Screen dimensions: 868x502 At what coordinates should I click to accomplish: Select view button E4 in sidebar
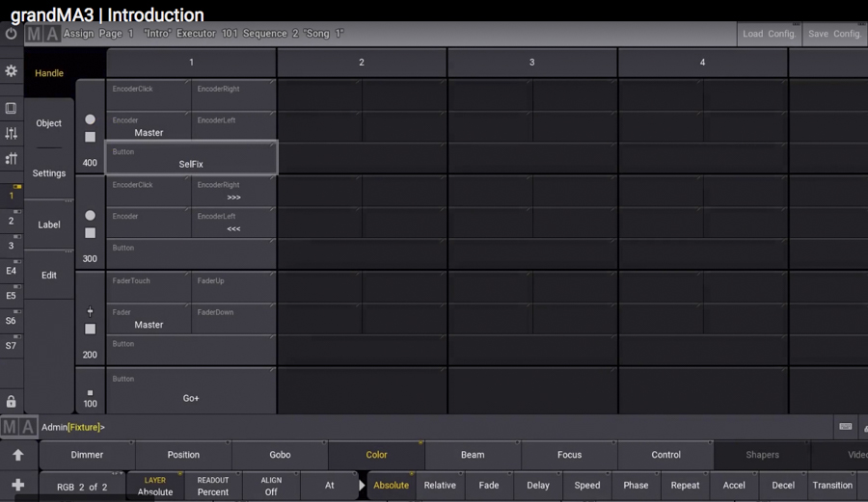(x=11, y=271)
